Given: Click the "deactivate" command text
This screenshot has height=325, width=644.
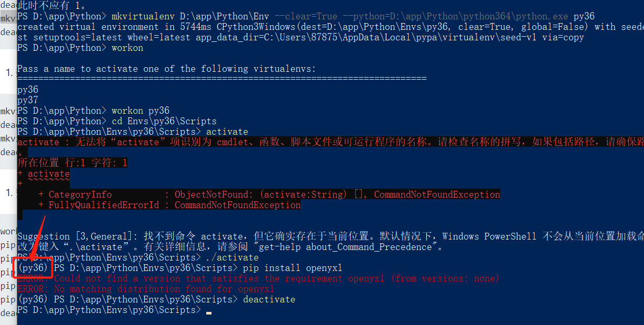Looking at the screenshot, I should (x=269, y=299).
